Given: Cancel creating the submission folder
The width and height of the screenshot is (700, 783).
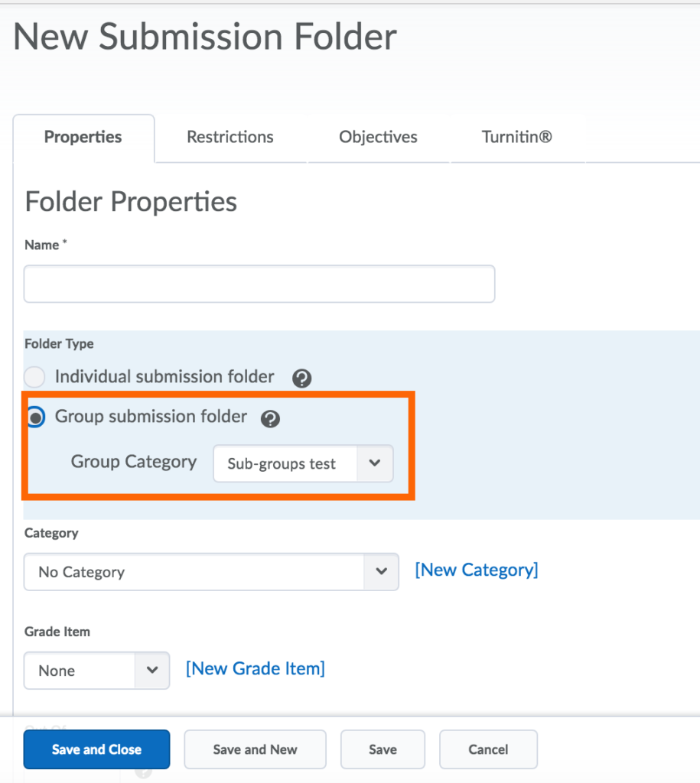Looking at the screenshot, I should 488,749.
